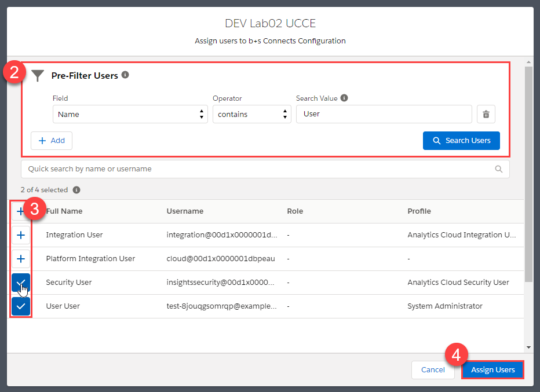540x392 pixels.
Task: Click the Pre-Filter Users info icon
Action: (x=125, y=75)
